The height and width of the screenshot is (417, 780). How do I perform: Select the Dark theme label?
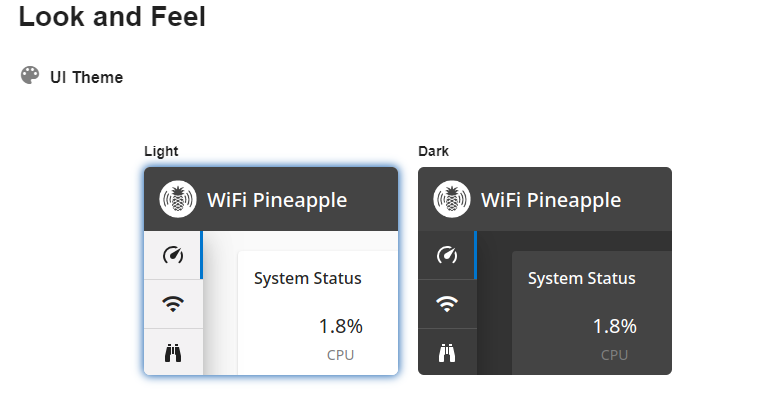433,151
